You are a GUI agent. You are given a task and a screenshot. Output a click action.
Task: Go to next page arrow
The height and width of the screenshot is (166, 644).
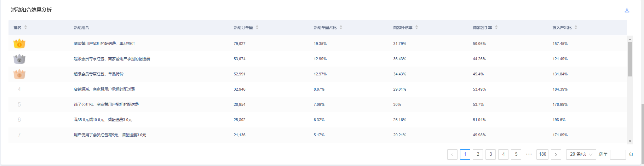[556, 154]
